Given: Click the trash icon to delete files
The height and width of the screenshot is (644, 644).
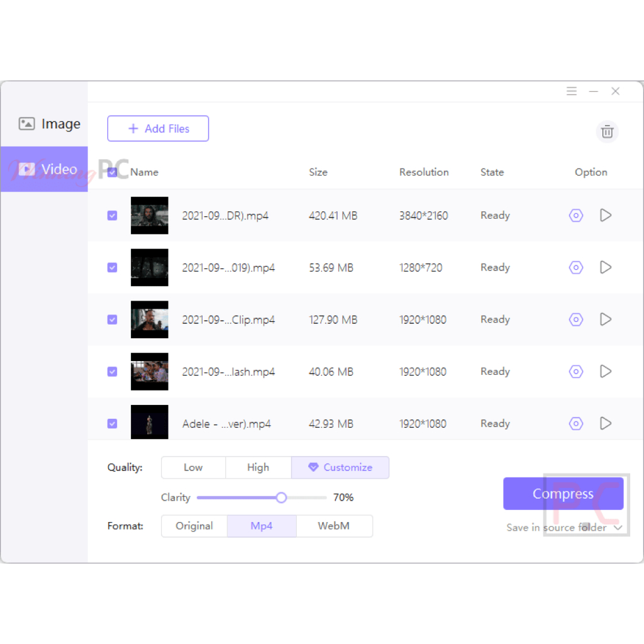Looking at the screenshot, I should 607,131.
